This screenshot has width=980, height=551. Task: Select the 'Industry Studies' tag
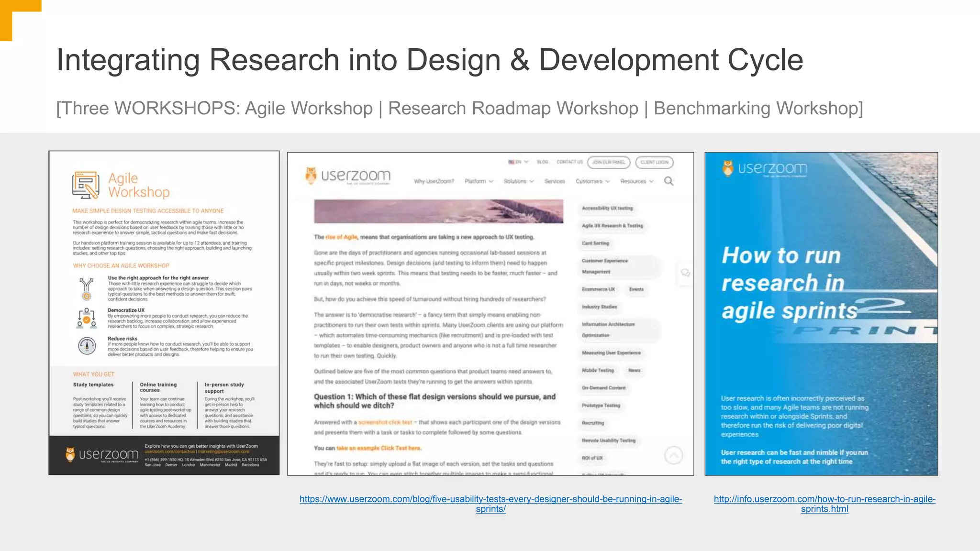tap(600, 307)
